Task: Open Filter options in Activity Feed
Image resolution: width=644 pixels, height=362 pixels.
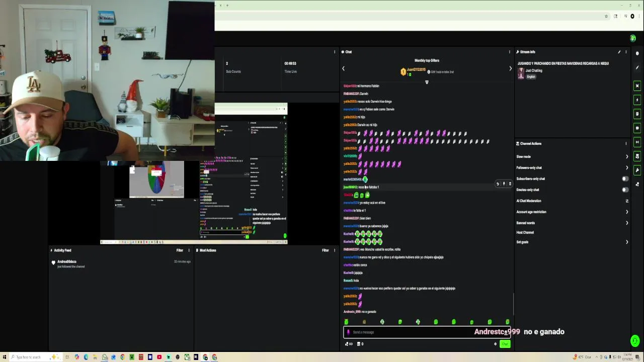Action: tap(180, 250)
